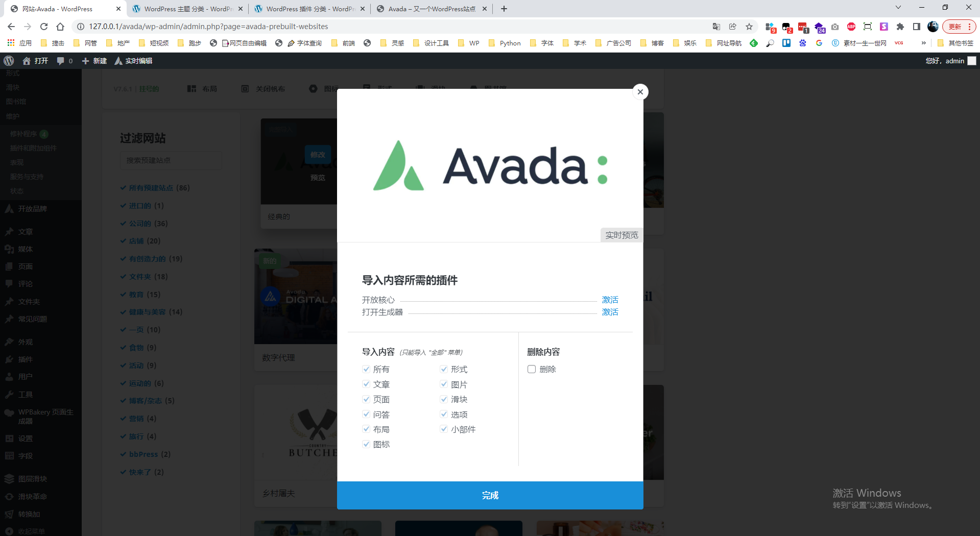Uncheck the 文章 import checkbox

click(x=366, y=384)
